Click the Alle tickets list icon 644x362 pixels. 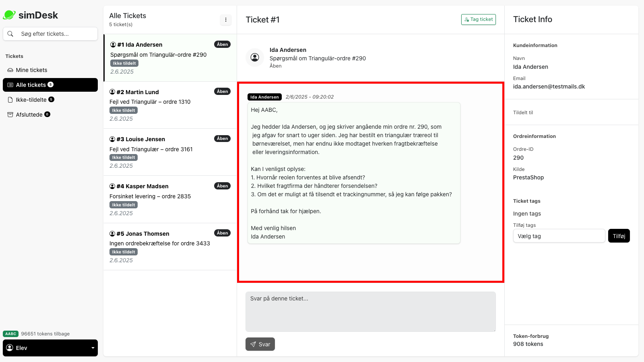[x=10, y=85]
